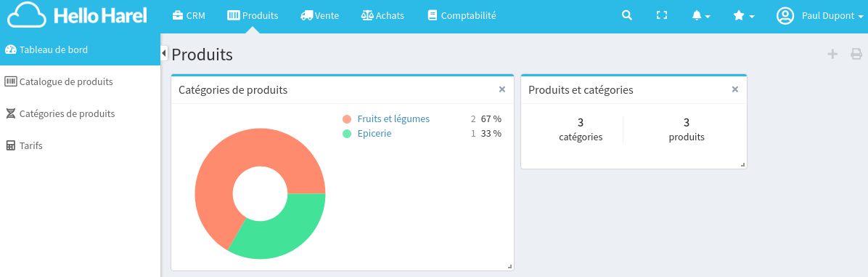Add a widget with plus icon

pos(832,55)
